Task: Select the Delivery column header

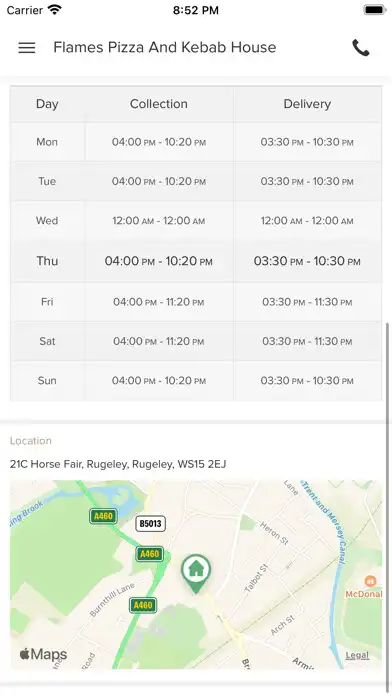Action: pos(307,104)
